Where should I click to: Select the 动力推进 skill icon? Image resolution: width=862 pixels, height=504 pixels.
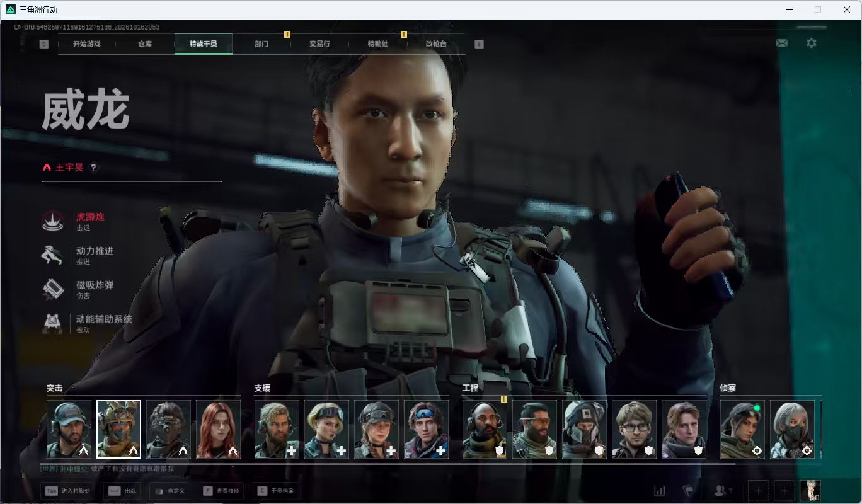[52, 255]
